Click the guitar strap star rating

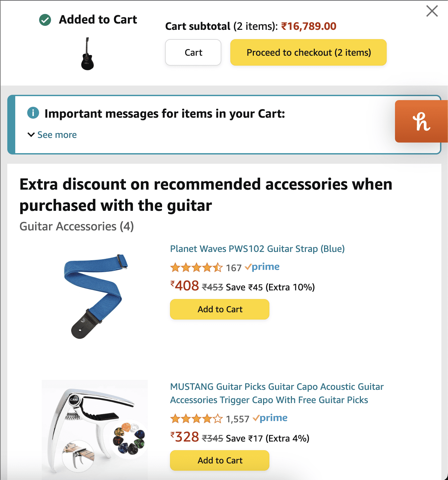click(x=196, y=268)
